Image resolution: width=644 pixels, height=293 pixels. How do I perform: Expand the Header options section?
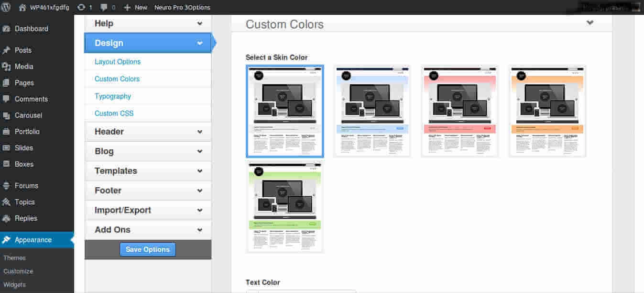click(x=148, y=132)
